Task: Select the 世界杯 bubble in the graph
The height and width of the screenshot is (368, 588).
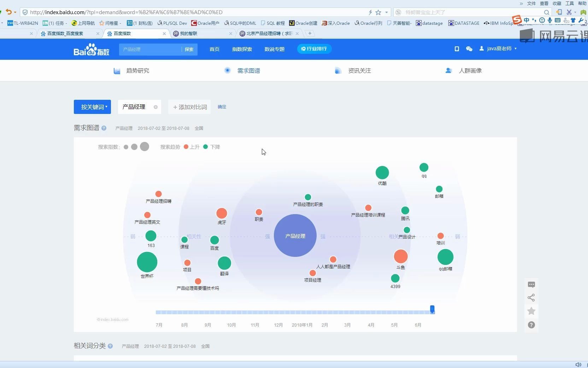Action: click(x=147, y=262)
